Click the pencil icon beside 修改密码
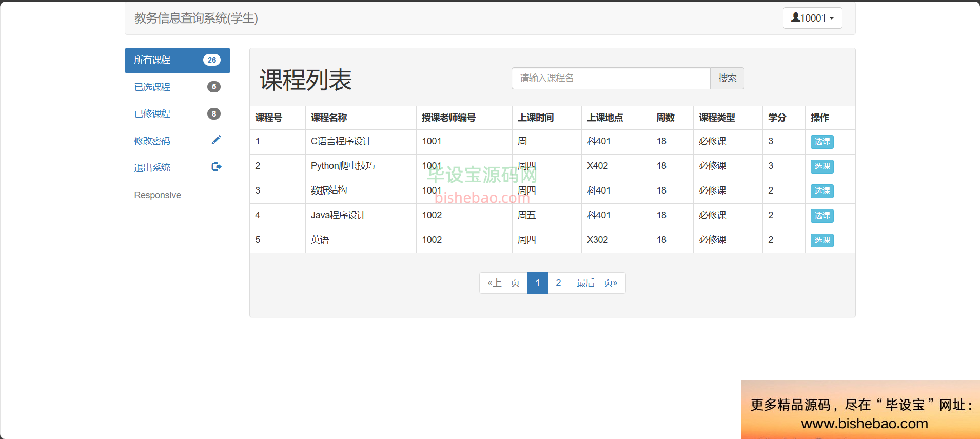The width and height of the screenshot is (980, 439). click(216, 140)
